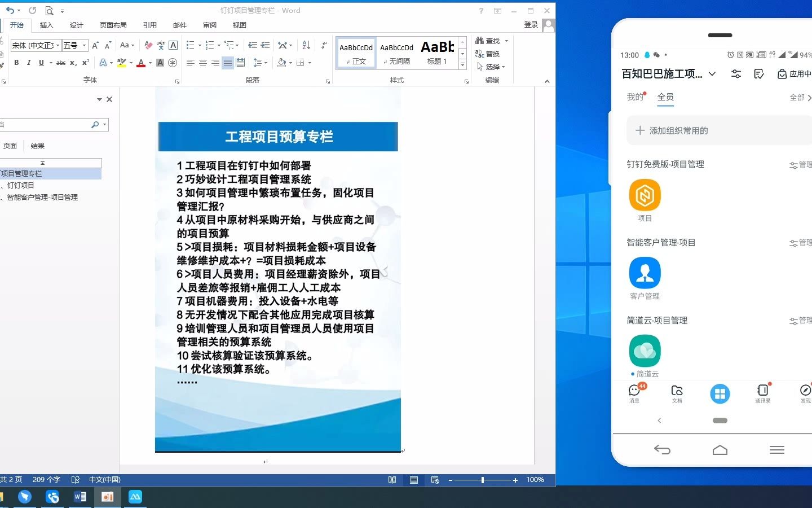812x508 pixels.
Task: Switch to the 引用 ribbon tab
Action: [149, 25]
